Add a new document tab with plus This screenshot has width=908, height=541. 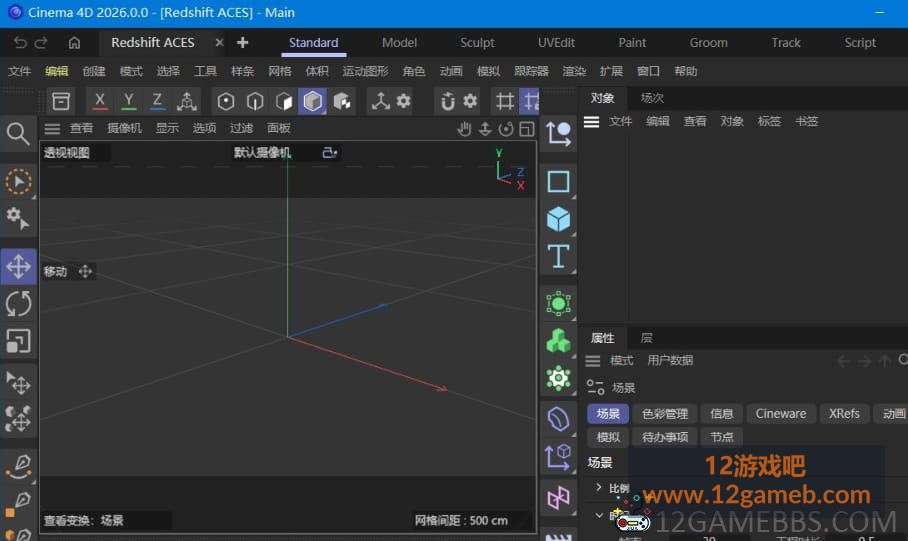[243, 42]
